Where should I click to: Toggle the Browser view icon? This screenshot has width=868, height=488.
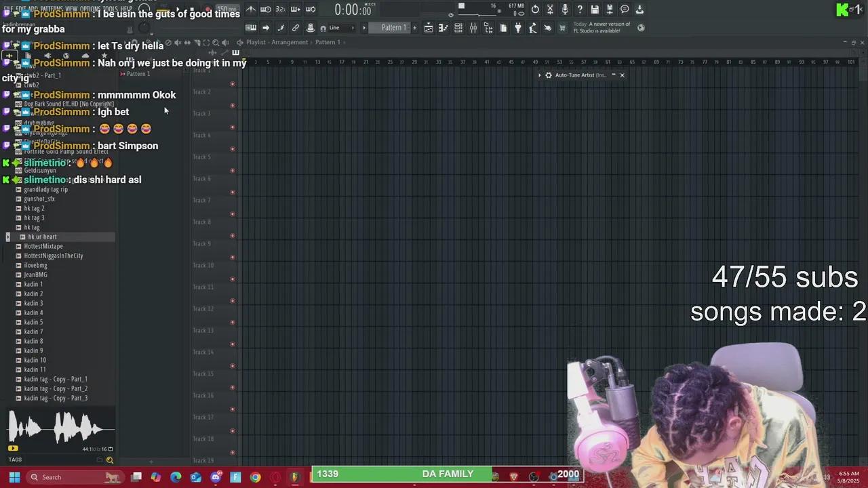pos(488,28)
